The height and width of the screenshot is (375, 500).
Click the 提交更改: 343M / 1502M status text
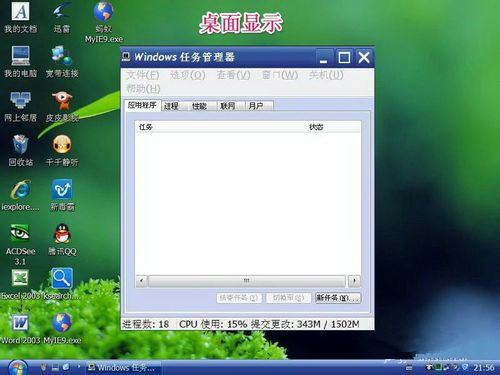[305, 324]
